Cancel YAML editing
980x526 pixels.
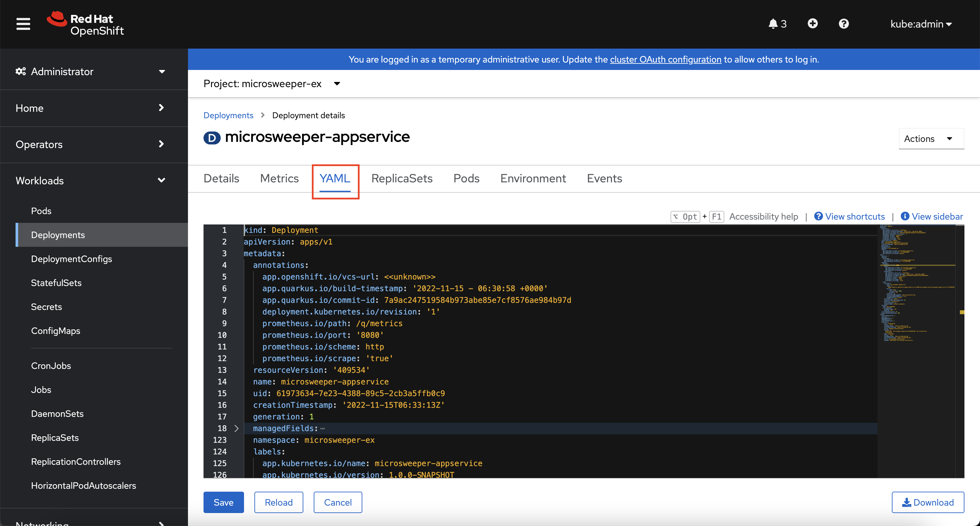coord(338,502)
